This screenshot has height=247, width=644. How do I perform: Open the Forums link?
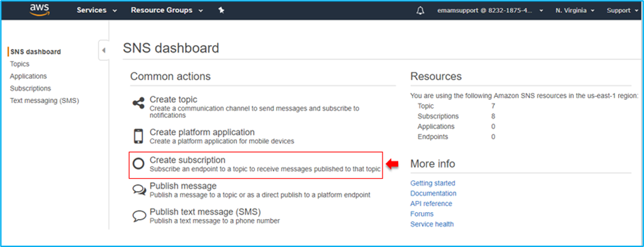[422, 214]
